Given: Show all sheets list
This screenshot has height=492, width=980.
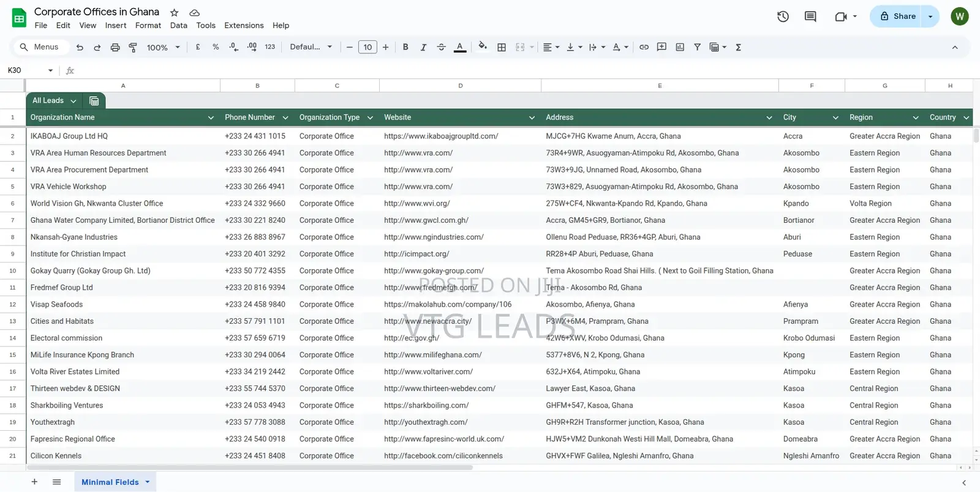Looking at the screenshot, I should (57, 482).
